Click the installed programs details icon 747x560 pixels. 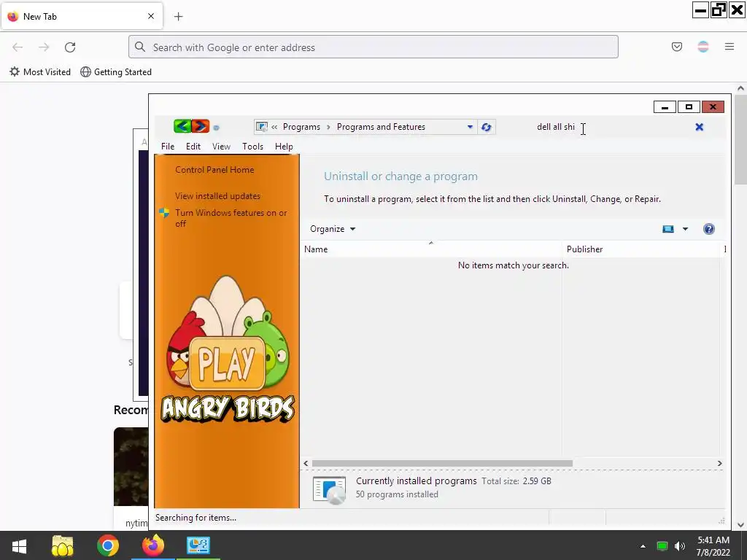[329, 489]
